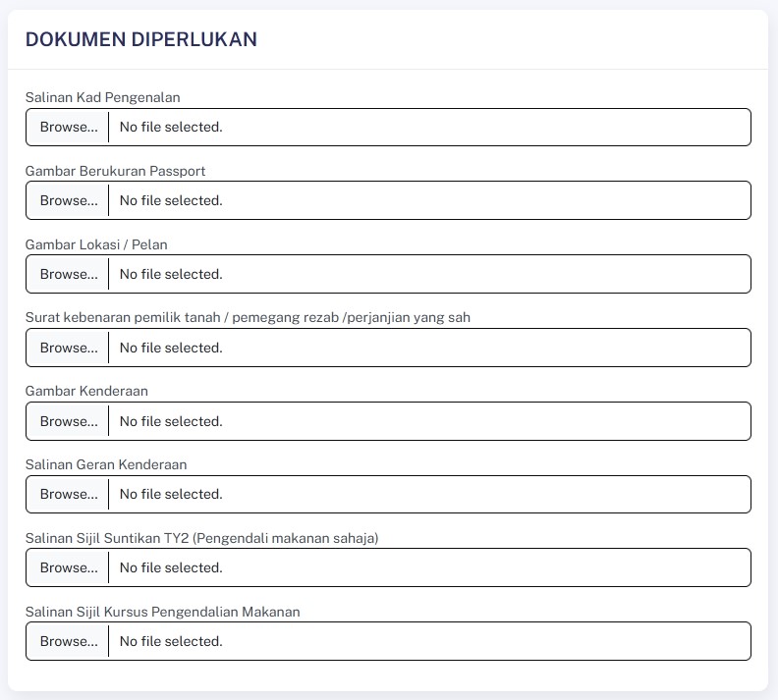The width and height of the screenshot is (778, 700).
Task: Click Browse under Gambar Berukuran Passport
Action: pyautogui.click(x=69, y=200)
